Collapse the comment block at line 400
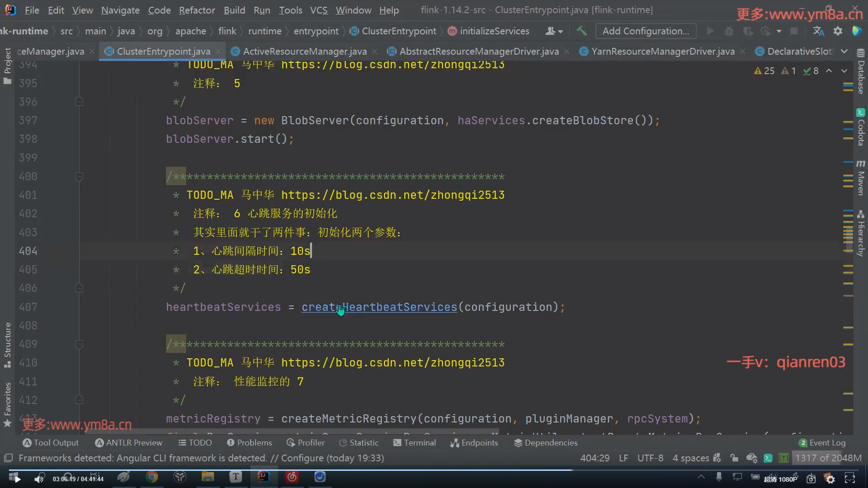The image size is (868, 488). coord(79,177)
